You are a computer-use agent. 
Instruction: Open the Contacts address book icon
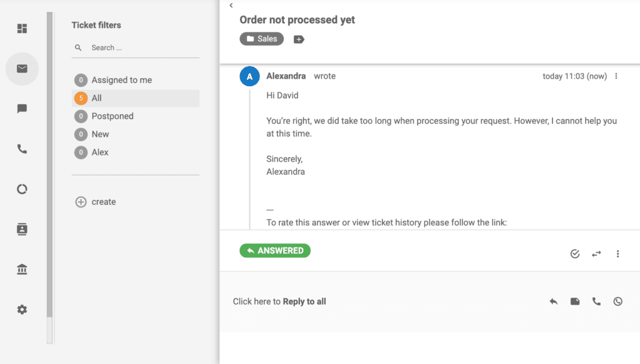(x=22, y=229)
